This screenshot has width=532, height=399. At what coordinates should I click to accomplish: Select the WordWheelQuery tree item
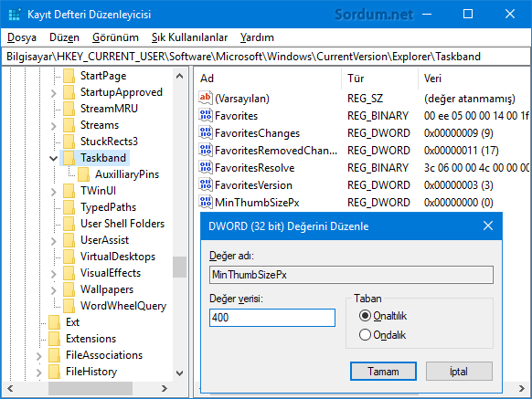tap(123, 306)
